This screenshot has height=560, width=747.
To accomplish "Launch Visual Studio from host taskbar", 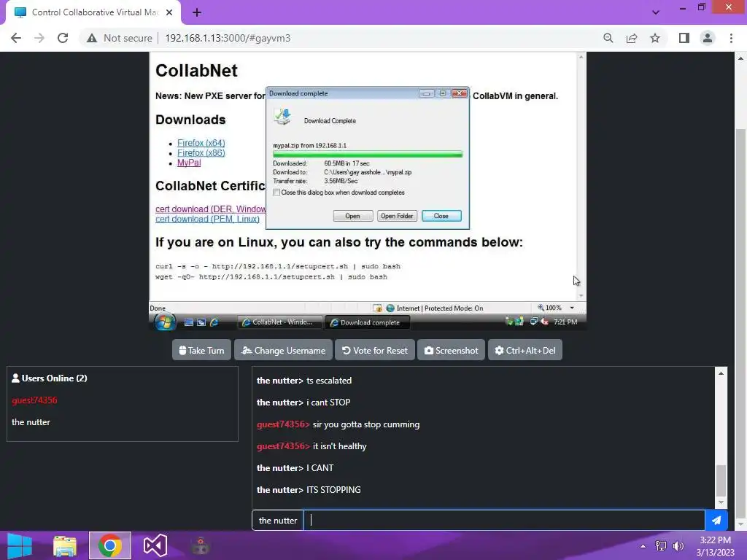I will [155, 545].
